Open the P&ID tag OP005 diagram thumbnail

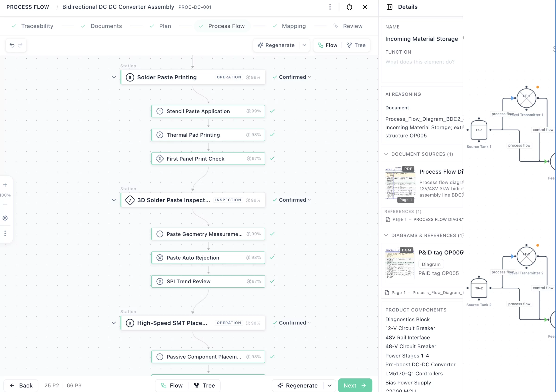(400, 264)
